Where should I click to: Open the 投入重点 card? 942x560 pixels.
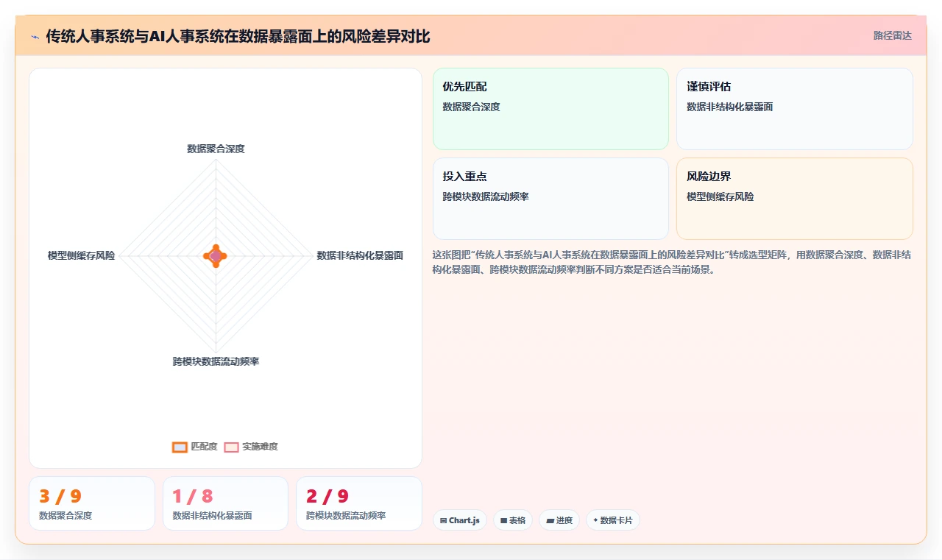[x=550, y=199]
